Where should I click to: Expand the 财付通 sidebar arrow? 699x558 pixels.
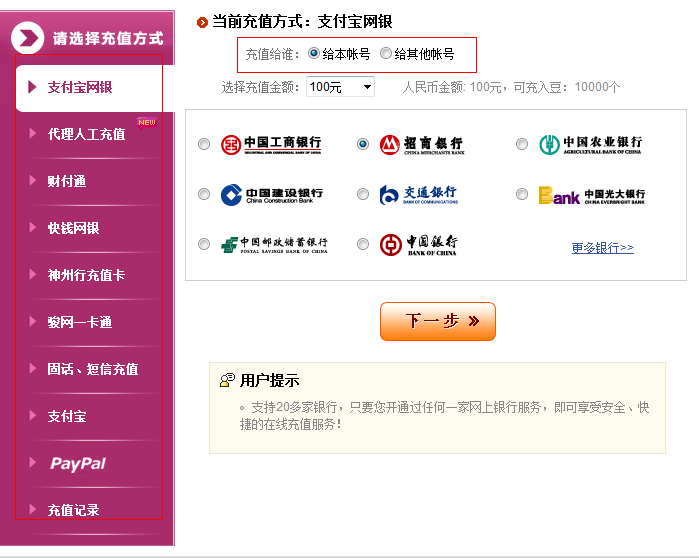(33, 180)
